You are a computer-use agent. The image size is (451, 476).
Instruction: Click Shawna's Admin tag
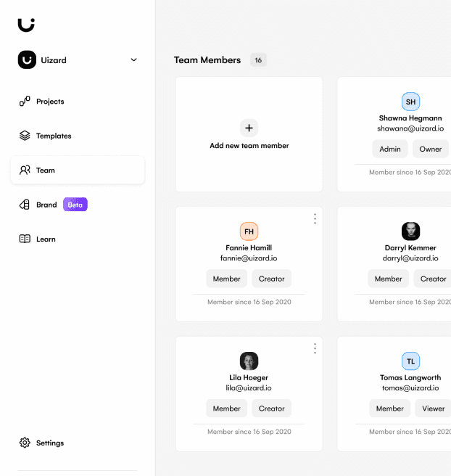(390, 149)
